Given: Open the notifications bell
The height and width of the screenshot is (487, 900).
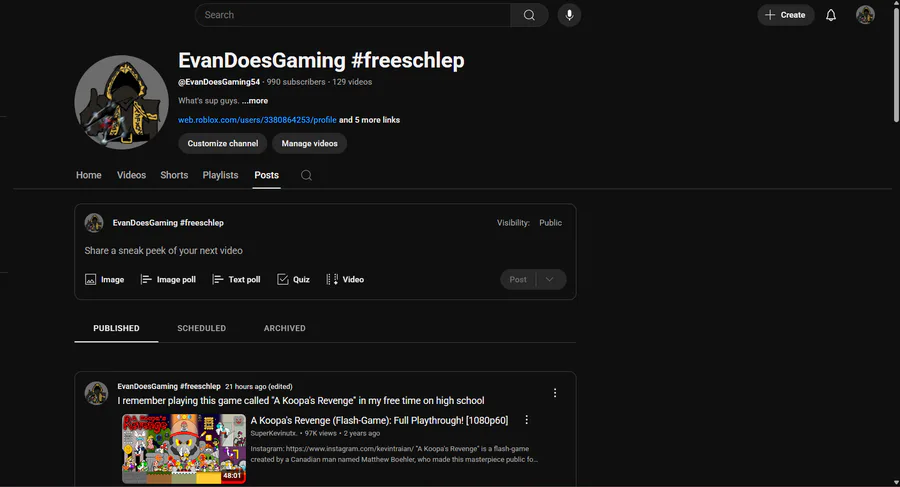Looking at the screenshot, I should [831, 15].
